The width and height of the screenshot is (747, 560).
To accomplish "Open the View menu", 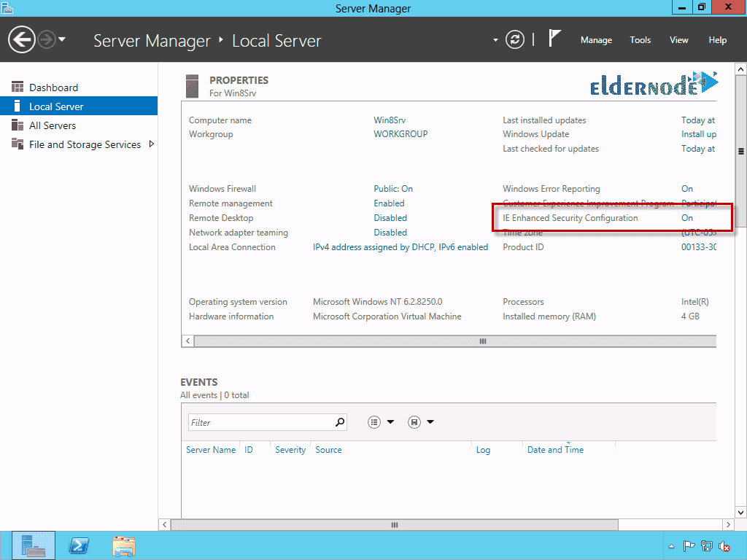I will tap(678, 40).
